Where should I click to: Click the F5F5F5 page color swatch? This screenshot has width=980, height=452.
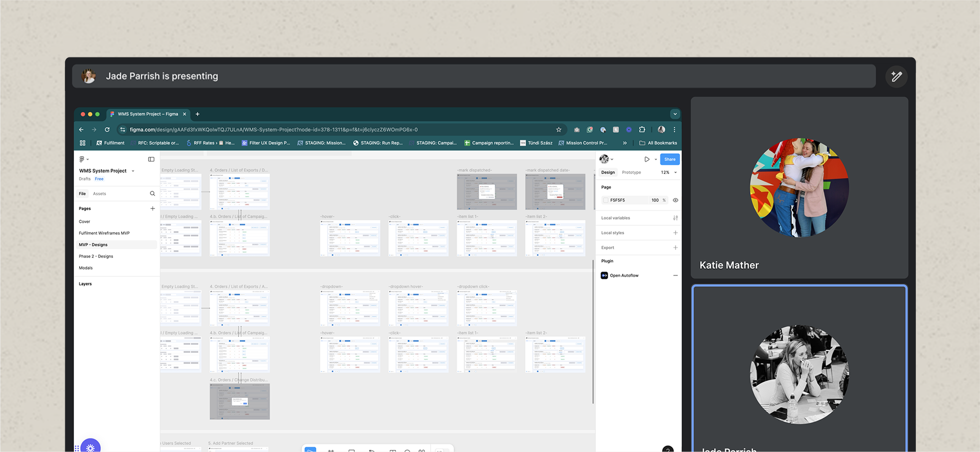coord(606,200)
